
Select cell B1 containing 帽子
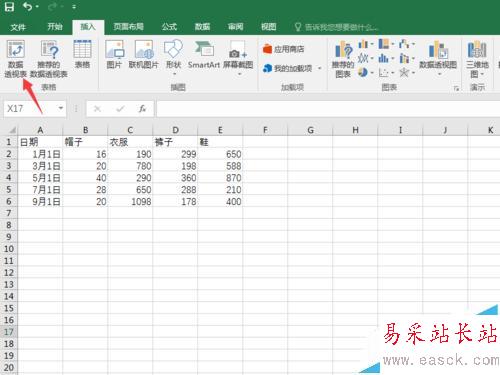pos(85,142)
